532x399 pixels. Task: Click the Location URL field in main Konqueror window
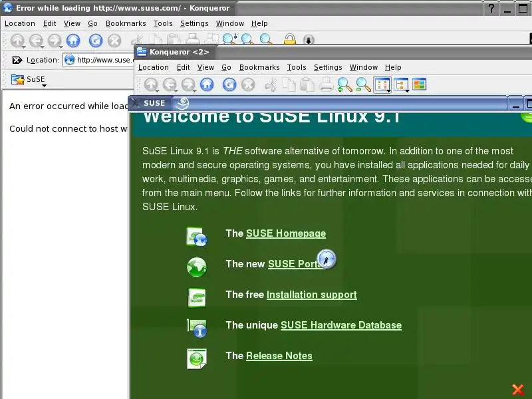[98, 60]
